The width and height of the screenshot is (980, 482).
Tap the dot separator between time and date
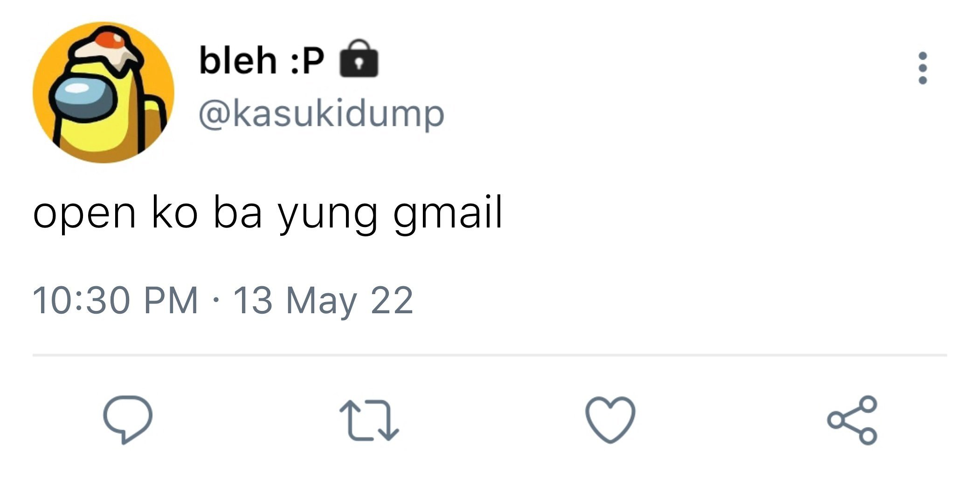215,301
